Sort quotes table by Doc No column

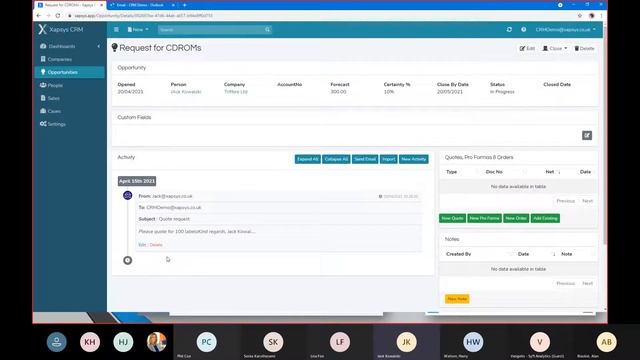coord(494,172)
